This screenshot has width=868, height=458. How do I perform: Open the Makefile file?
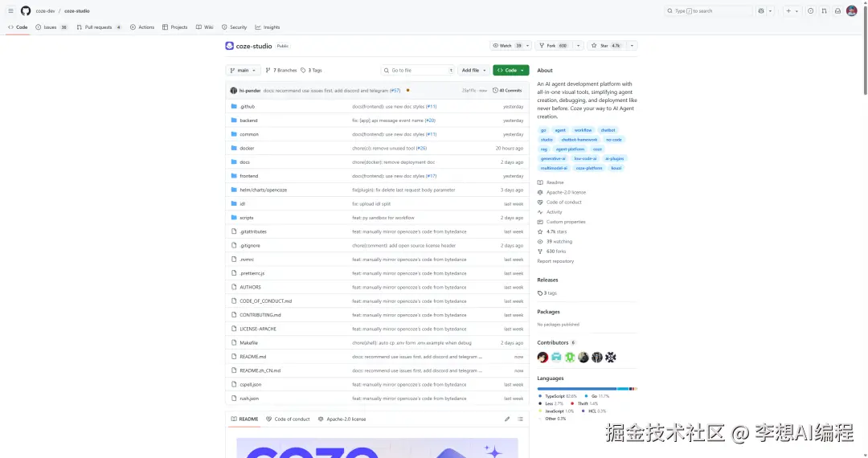(x=248, y=343)
